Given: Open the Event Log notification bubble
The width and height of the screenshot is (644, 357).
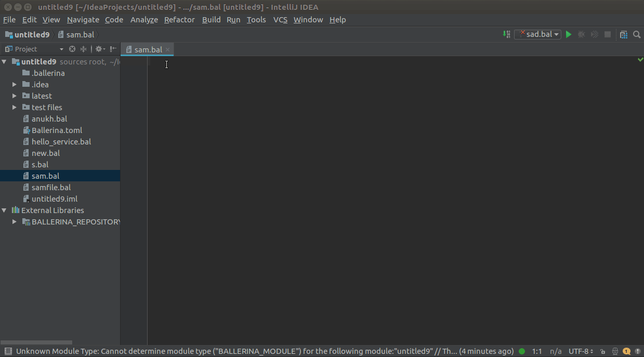Looking at the screenshot, I should (x=627, y=351).
